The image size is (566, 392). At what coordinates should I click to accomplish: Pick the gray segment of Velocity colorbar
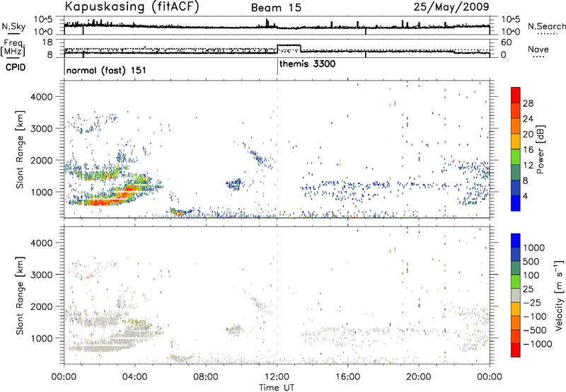516,295
